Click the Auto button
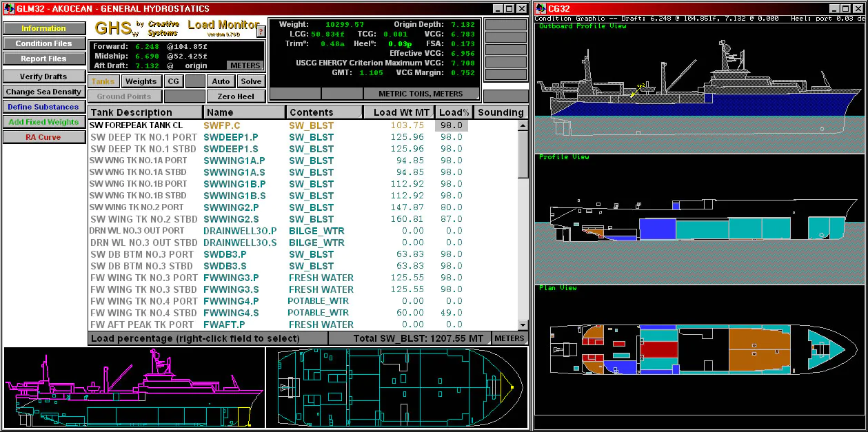Screen dimensions: 868x432 tap(221, 81)
